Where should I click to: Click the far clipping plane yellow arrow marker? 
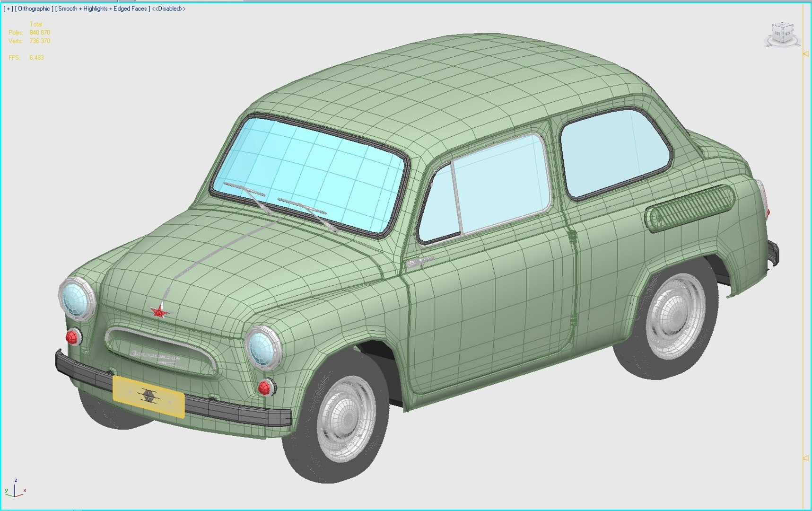[806, 54]
